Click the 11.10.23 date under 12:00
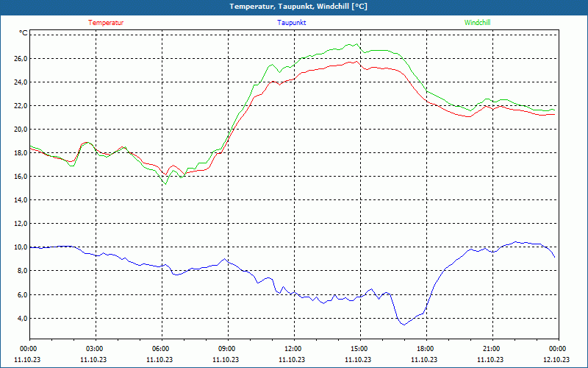This screenshot has width=588, height=368. 292,359
